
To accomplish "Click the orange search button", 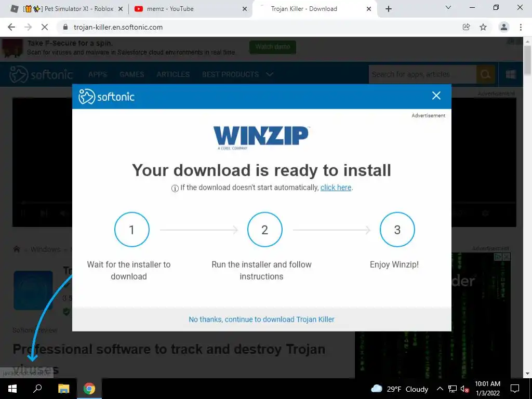I will [486, 74].
